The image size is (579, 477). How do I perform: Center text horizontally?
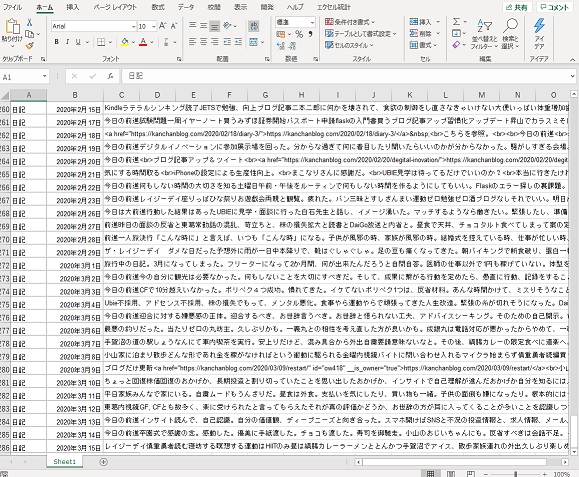pos(203,42)
